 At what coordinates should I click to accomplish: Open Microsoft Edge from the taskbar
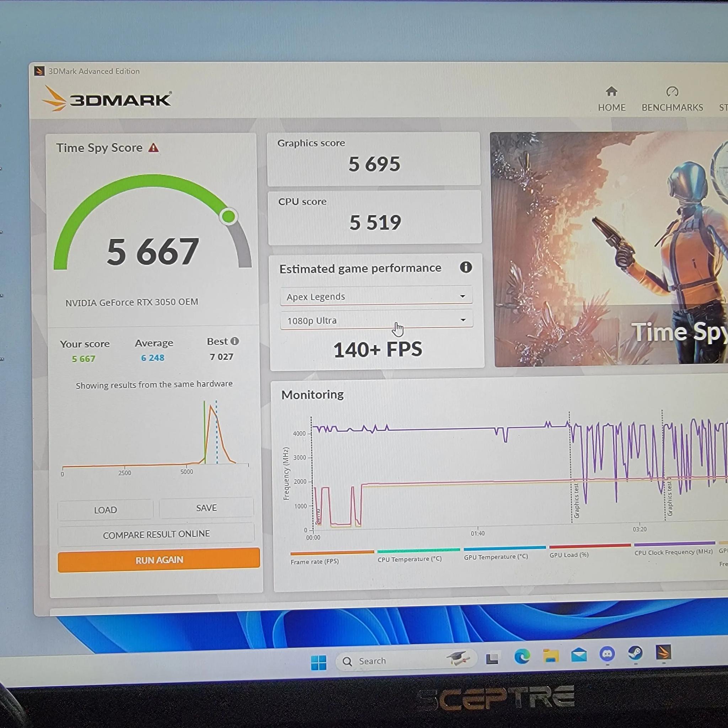pyautogui.click(x=522, y=657)
